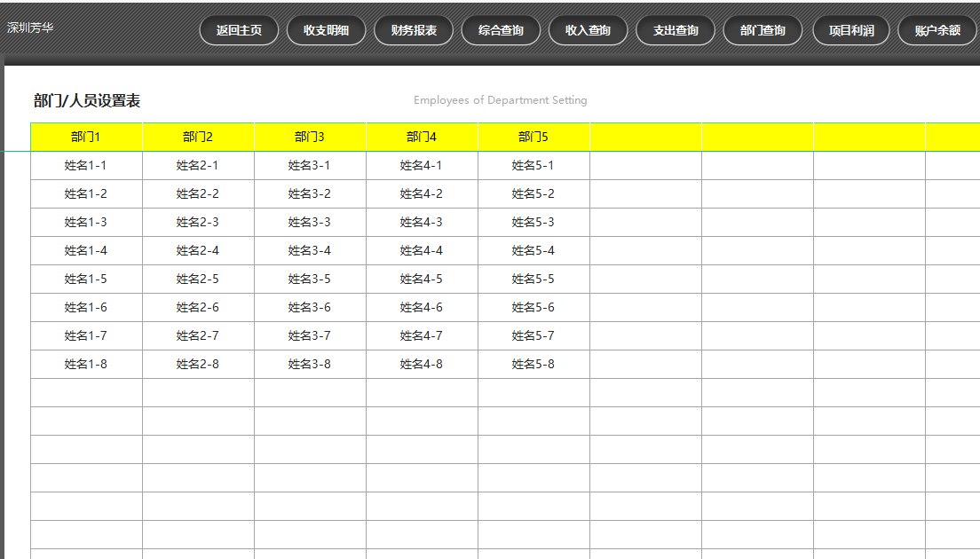
Task: Click the 部门查询 button
Action: point(763,30)
